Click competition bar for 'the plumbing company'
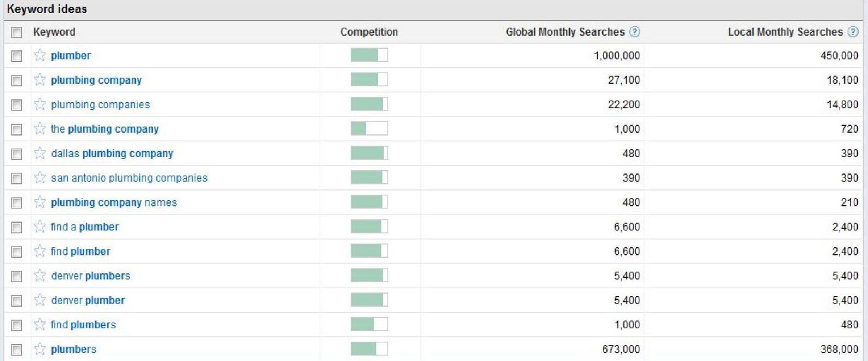This screenshot has width=868, height=361. (369, 129)
